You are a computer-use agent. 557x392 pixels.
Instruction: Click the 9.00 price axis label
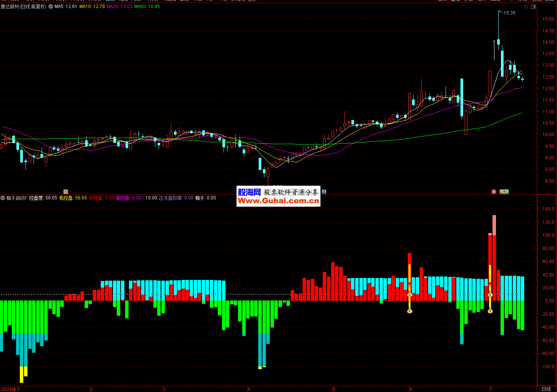pos(549,158)
